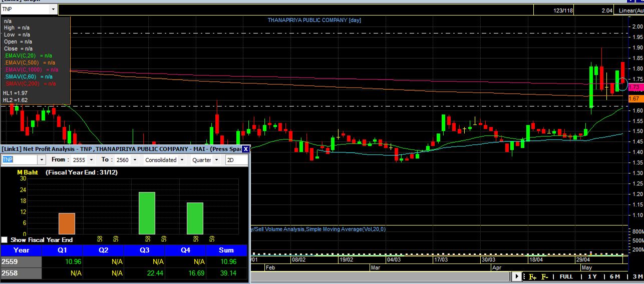644x284 pixels.
Task: Open the main TNP symbol dropdown at top
Action: click(54, 9)
